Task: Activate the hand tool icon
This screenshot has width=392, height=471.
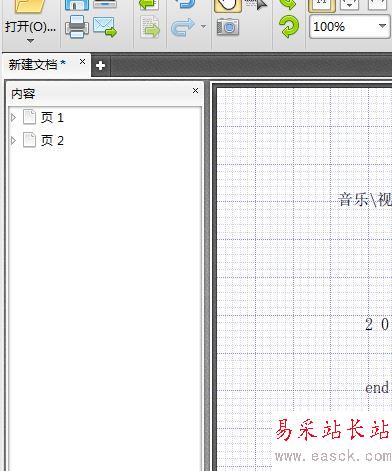Action: click(228, 5)
